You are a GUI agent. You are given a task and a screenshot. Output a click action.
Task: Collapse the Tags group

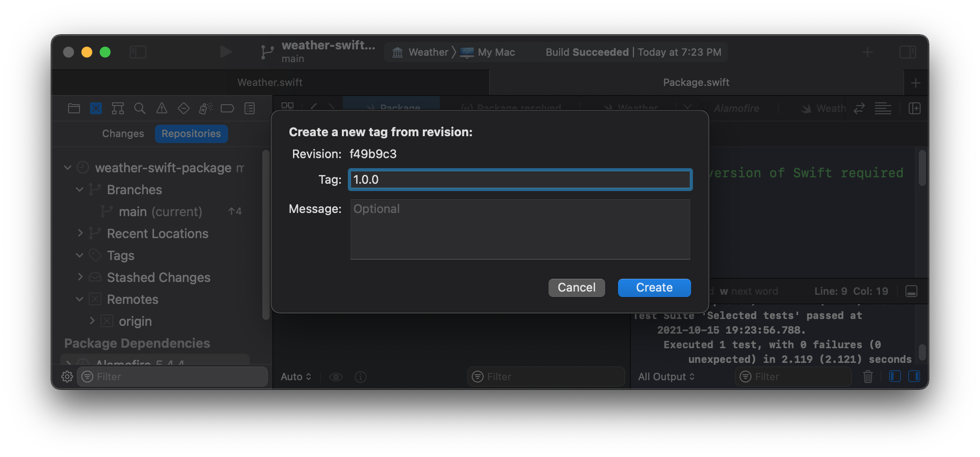[x=80, y=255]
